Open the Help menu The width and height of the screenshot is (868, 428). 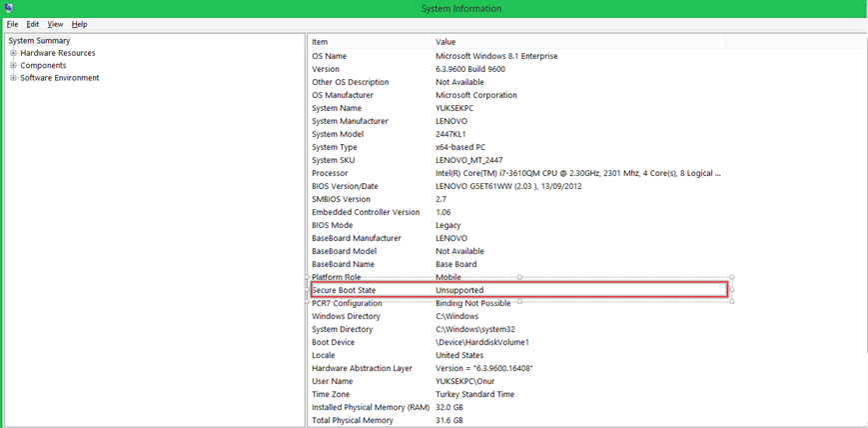(x=79, y=24)
